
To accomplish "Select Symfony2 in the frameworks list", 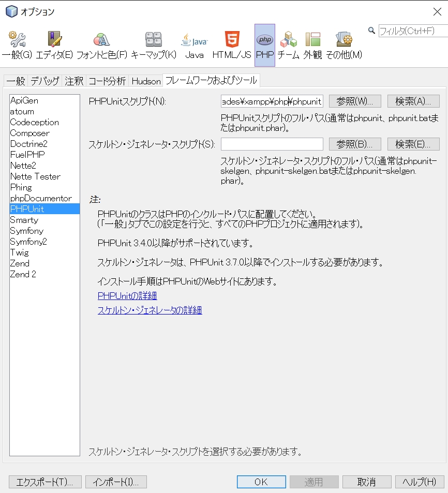I will tap(44, 242).
